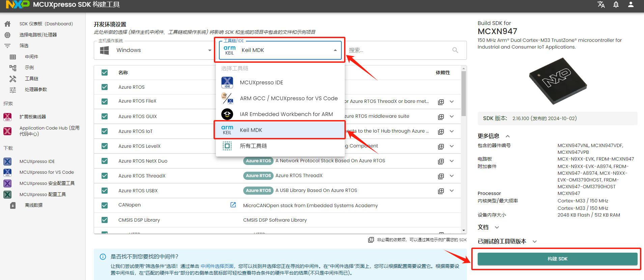
Task: Expand the Azure RTOS LevelX row
Action: pos(452,146)
